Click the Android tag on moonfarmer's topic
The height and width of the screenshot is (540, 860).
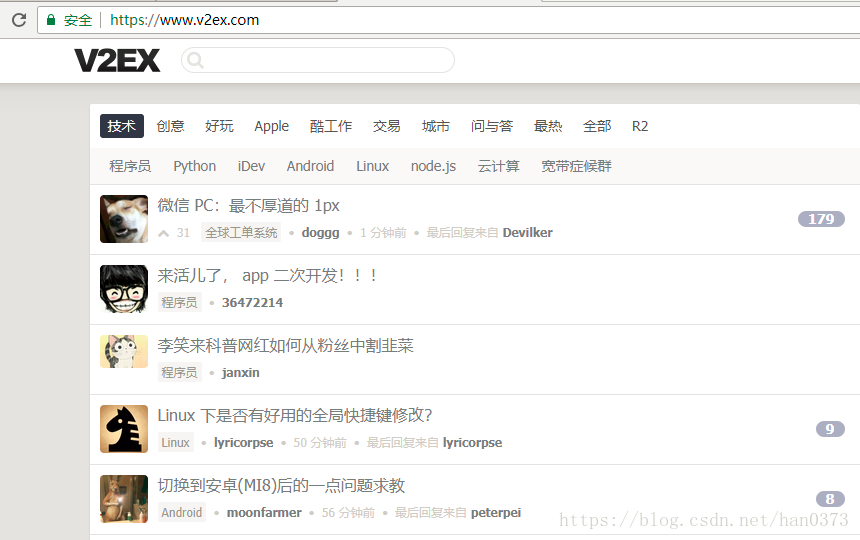182,513
